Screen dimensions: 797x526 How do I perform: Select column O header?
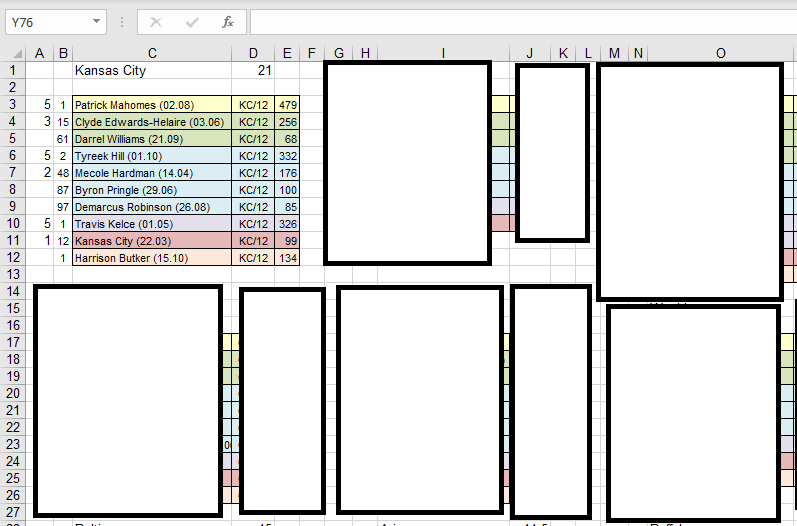point(721,53)
